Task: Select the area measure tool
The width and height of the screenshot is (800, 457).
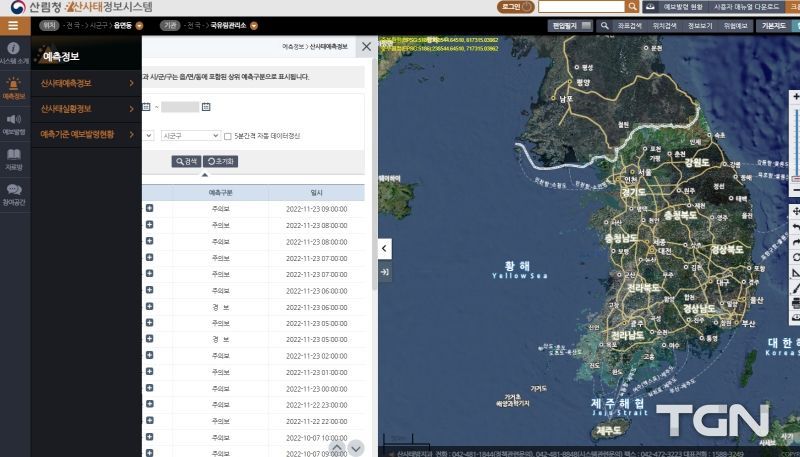Action: pos(796,273)
